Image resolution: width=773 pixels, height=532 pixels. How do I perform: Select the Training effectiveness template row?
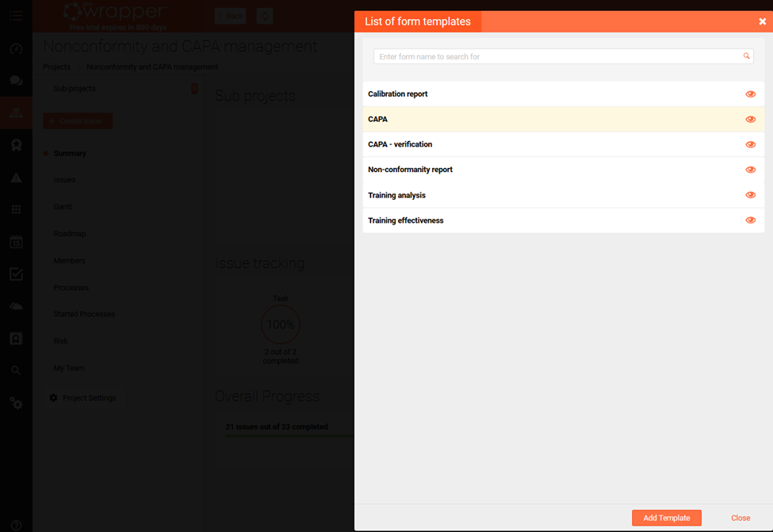pyautogui.click(x=563, y=220)
